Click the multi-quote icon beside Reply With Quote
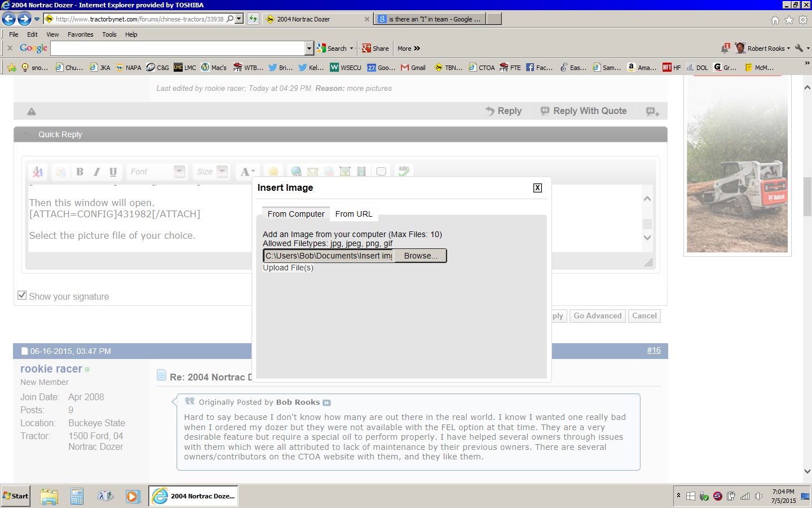This screenshot has height=508, width=812. coord(652,111)
